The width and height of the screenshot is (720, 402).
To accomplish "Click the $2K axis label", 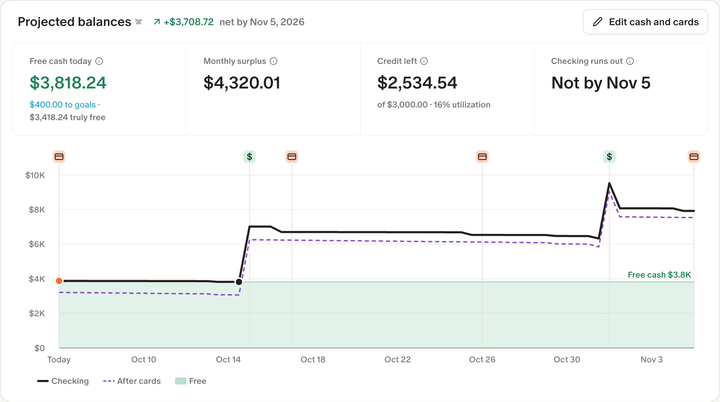I will (x=37, y=313).
